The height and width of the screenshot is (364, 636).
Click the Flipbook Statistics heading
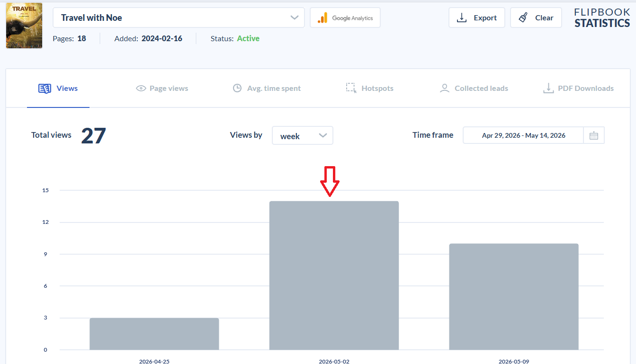pos(602,18)
